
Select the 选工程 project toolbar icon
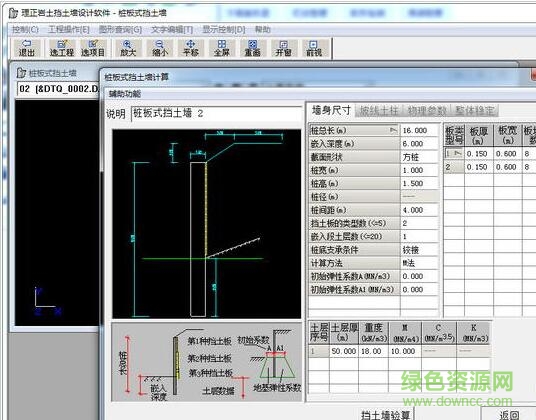62,48
